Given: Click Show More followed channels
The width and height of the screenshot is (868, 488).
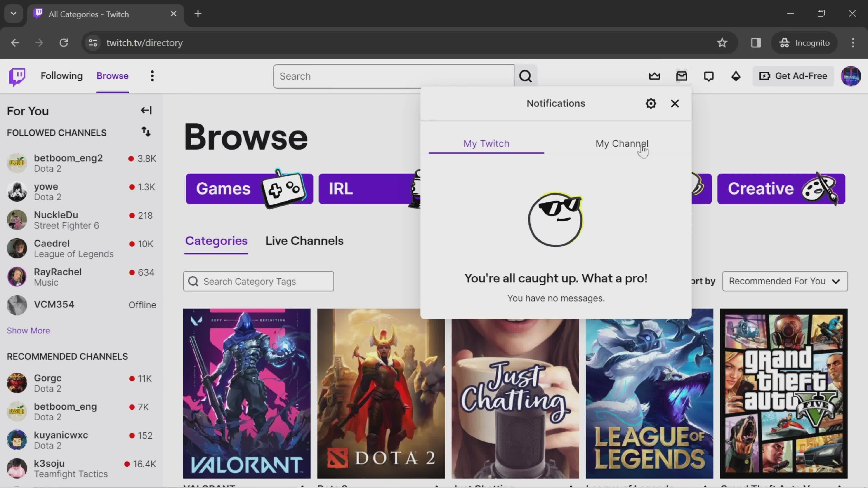Looking at the screenshot, I should (x=28, y=331).
